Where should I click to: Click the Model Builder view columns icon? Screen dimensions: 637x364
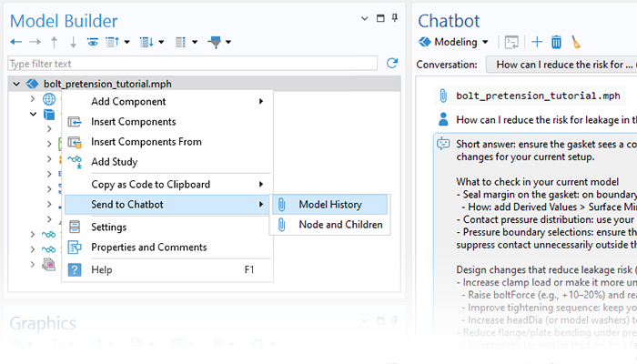180,42
